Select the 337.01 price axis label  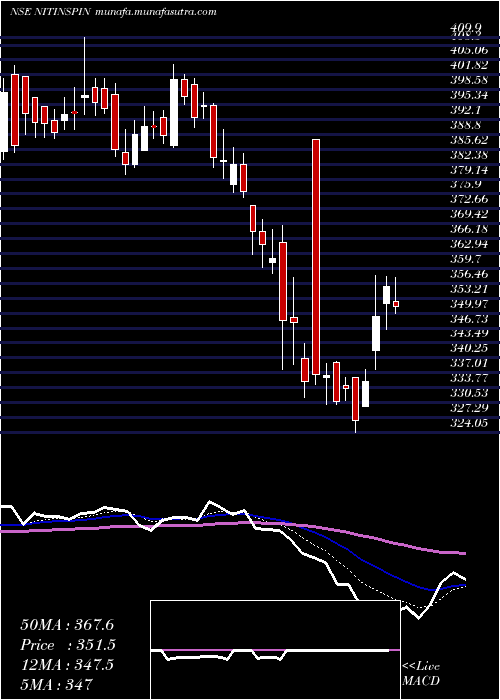click(x=469, y=363)
